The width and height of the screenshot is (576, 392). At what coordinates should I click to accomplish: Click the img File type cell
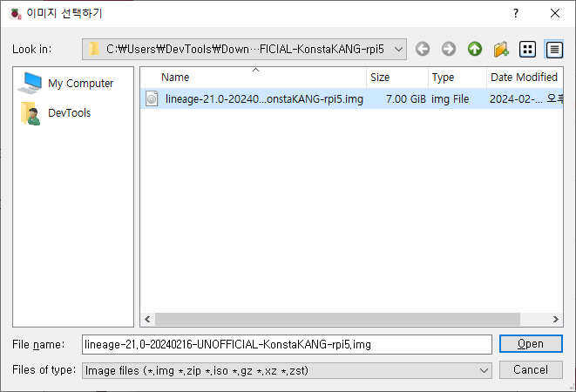tap(450, 98)
